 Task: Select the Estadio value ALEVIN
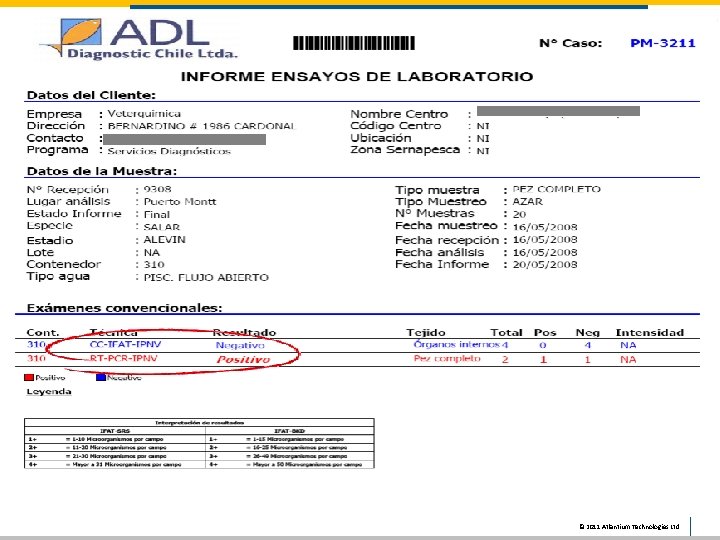[164, 240]
